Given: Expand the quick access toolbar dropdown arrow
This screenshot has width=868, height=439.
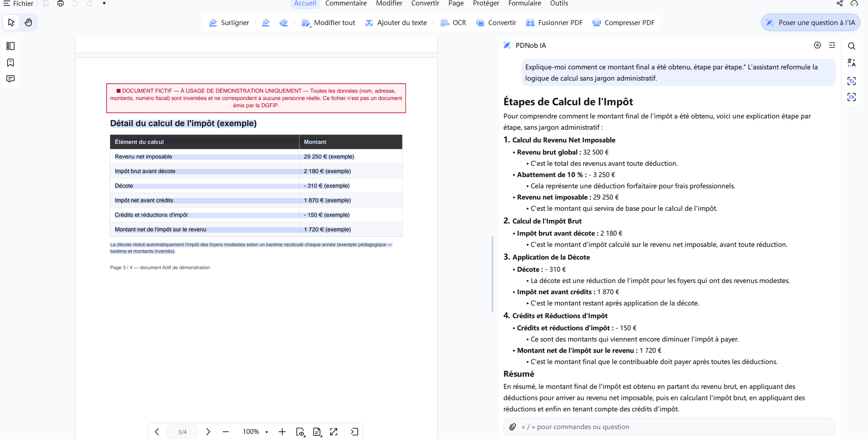Looking at the screenshot, I should [x=104, y=4].
